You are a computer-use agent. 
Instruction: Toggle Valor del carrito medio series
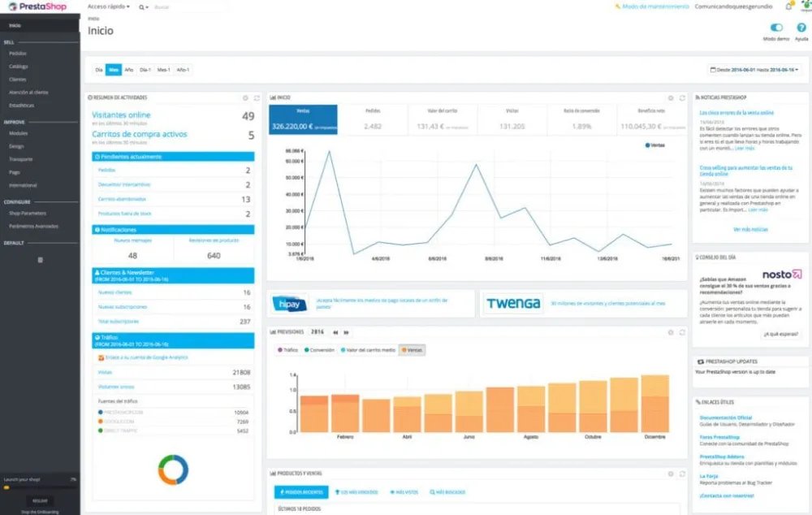tap(368, 350)
